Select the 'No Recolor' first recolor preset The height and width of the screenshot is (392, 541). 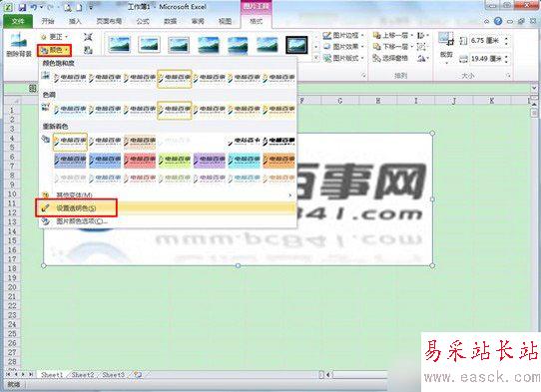(x=70, y=142)
